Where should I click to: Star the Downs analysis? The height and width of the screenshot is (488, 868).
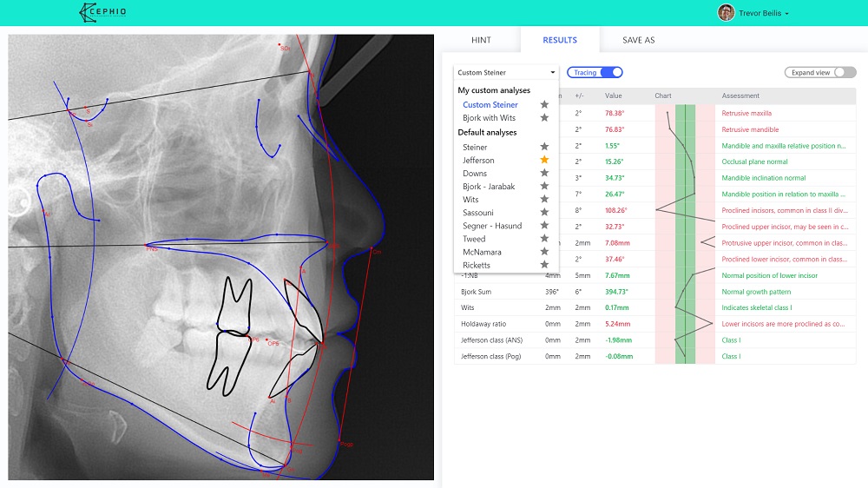(x=544, y=174)
